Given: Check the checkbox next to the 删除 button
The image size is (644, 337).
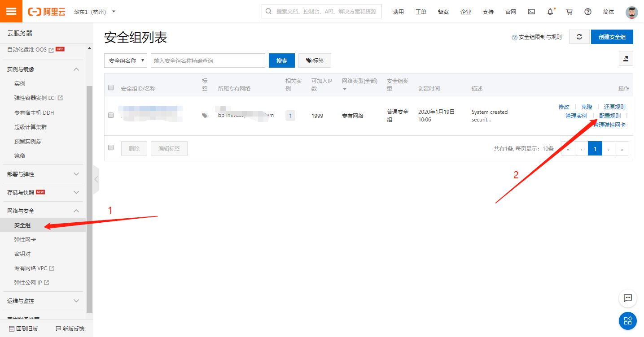Looking at the screenshot, I should coord(111,147).
